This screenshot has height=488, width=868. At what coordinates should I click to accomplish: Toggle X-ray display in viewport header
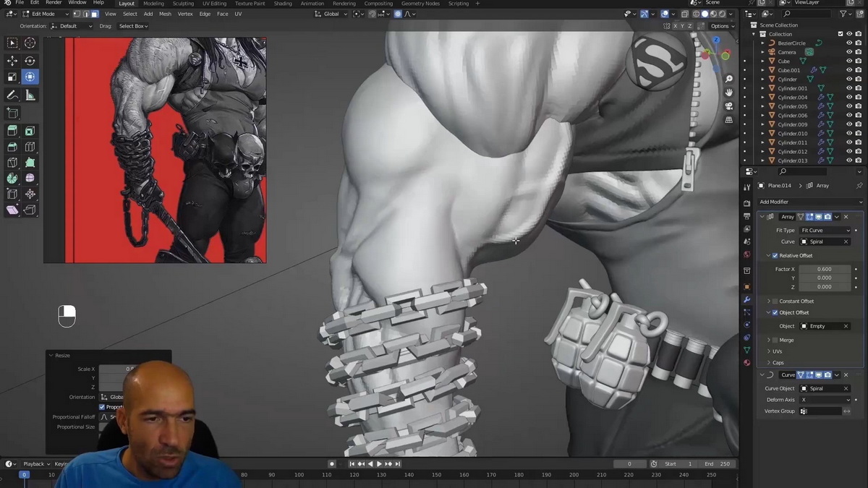click(x=684, y=14)
